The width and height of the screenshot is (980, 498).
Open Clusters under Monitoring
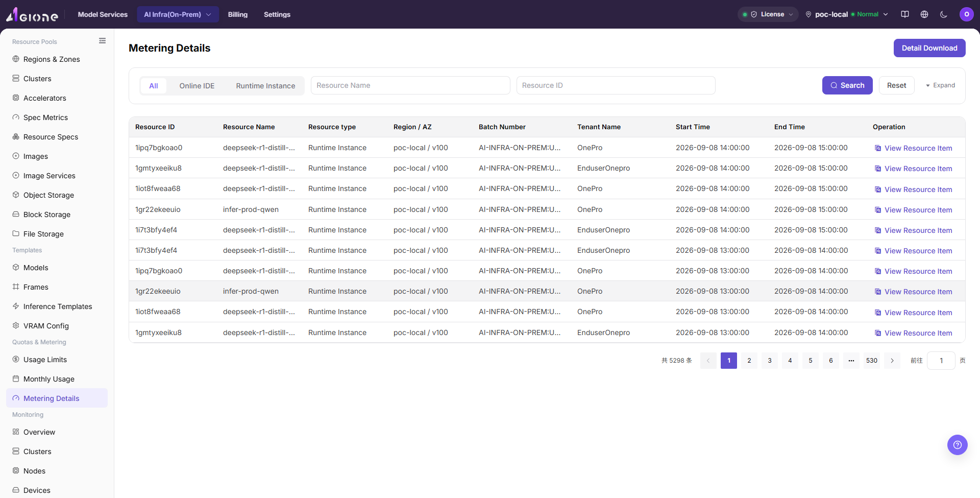(57, 452)
